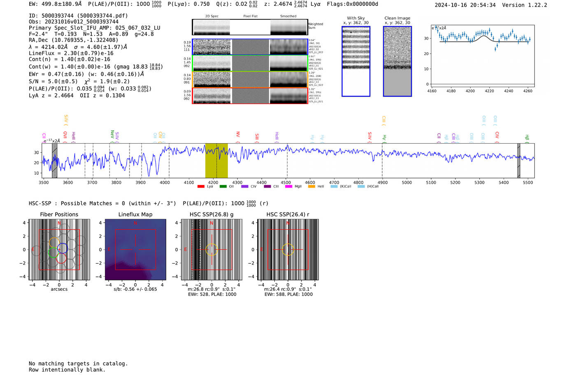The height and width of the screenshot is (392, 576).
Task: Click the 'EWr: 528, PLAE: 1000' caption
Action: point(212,294)
